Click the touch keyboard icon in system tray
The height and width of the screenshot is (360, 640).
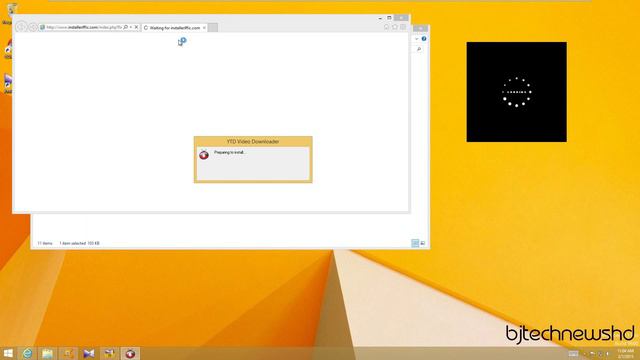click(x=573, y=354)
